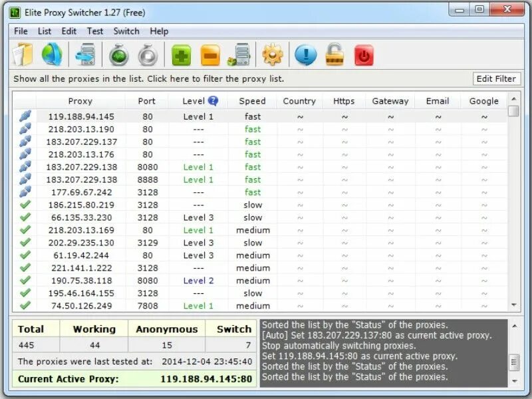Remove a proxy with orange minus icon
Image resolution: width=532 pixels, height=399 pixels.
click(210, 55)
